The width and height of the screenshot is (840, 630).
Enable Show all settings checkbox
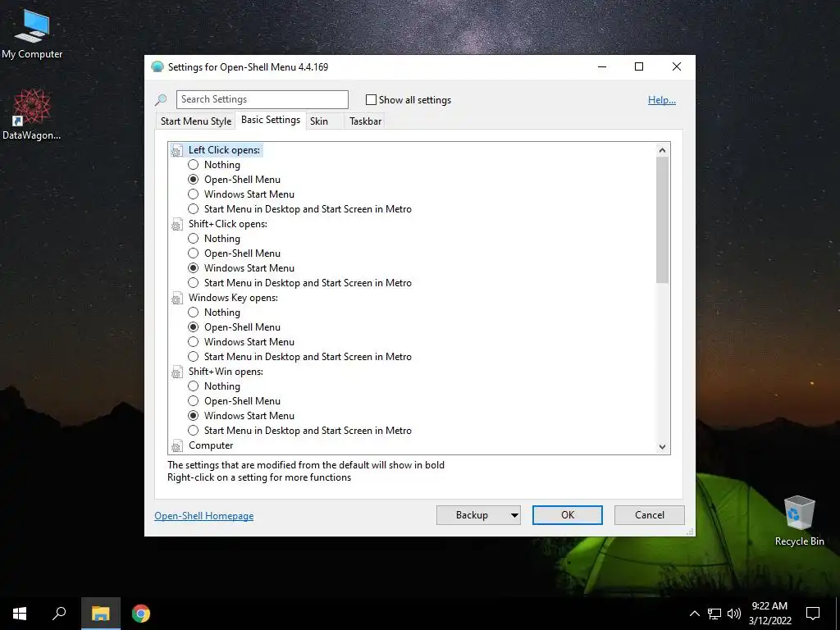pos(371,99)
